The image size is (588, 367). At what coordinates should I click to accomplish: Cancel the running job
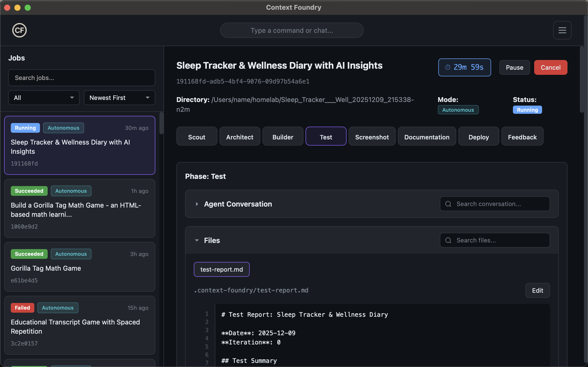coord(551,67)
